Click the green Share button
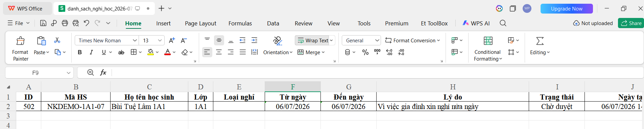This screenshot has height=129, width=644. coord(631,23)
